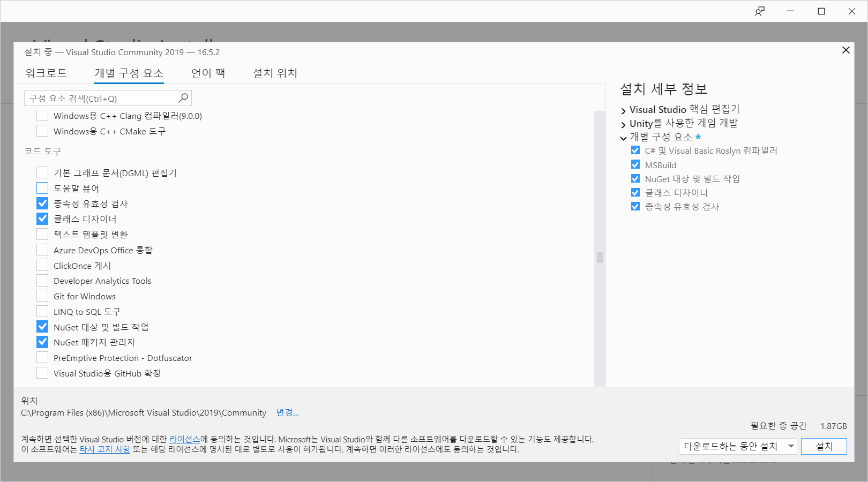Click the 1.87GB required space value
Image resolution: width=868 pixels, height=482 pixels.
click(x=833, y=426)
